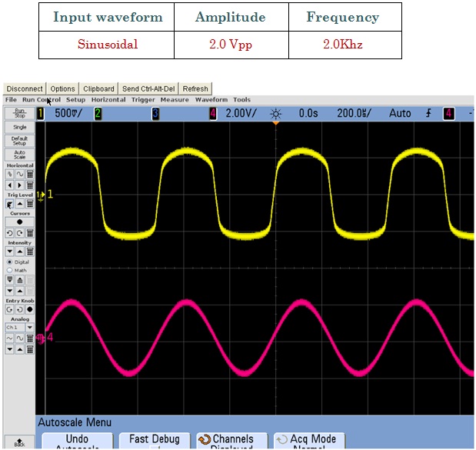Click the Cursors round knob button
476x450 pixels.
20,222
